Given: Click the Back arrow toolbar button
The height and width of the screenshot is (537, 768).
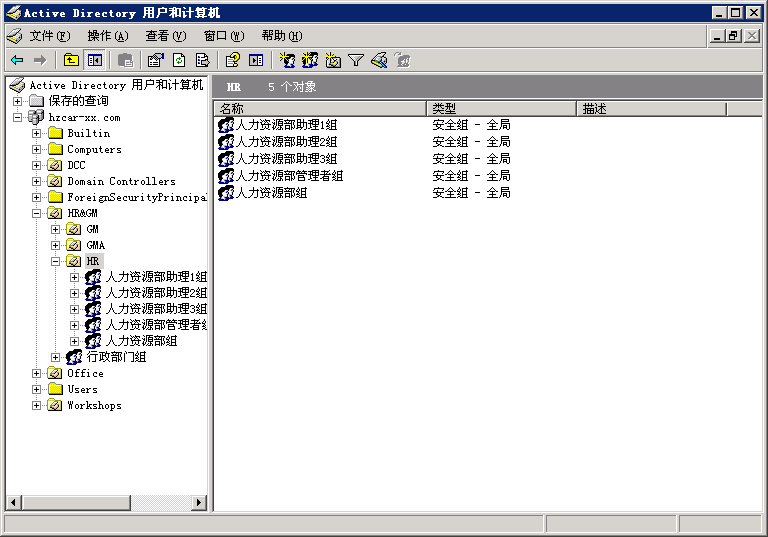Looking at the screenshot, I should point(17,61).
